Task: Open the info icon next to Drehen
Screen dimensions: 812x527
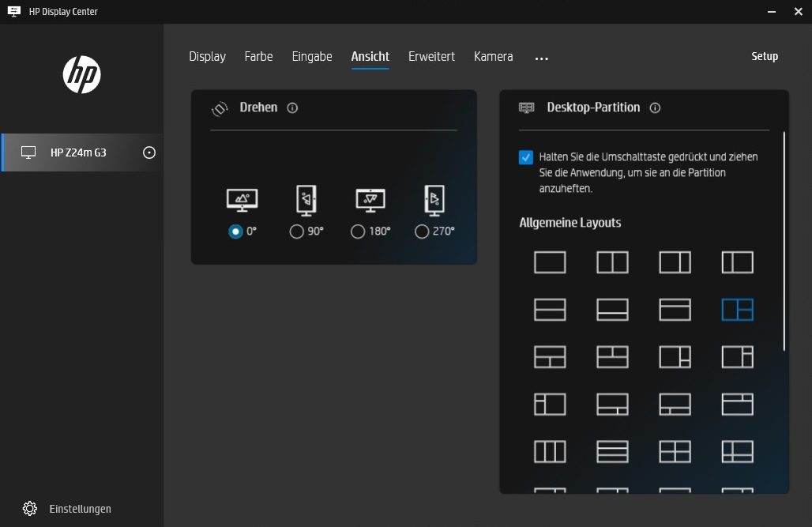Action: [292, 108]
